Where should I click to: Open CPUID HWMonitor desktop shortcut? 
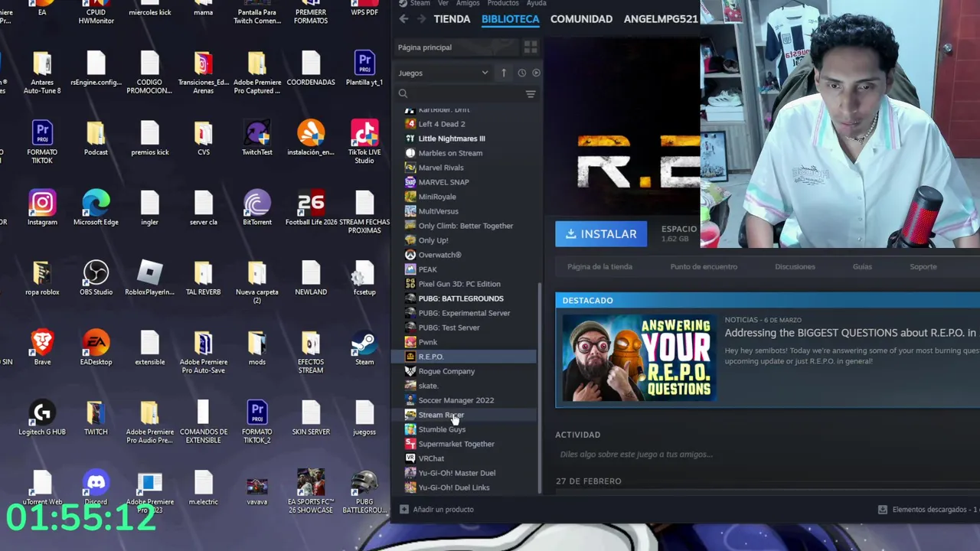point(96,12)
